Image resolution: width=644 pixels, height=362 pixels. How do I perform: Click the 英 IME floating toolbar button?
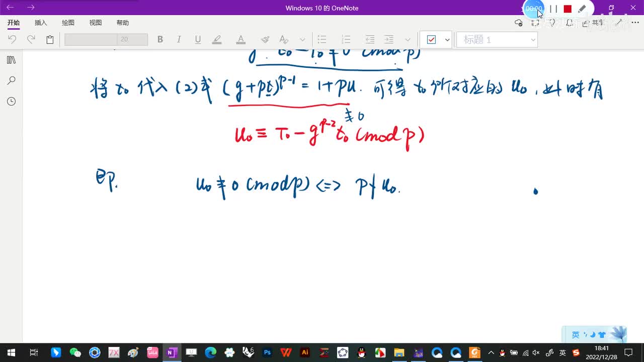point(576,335)
